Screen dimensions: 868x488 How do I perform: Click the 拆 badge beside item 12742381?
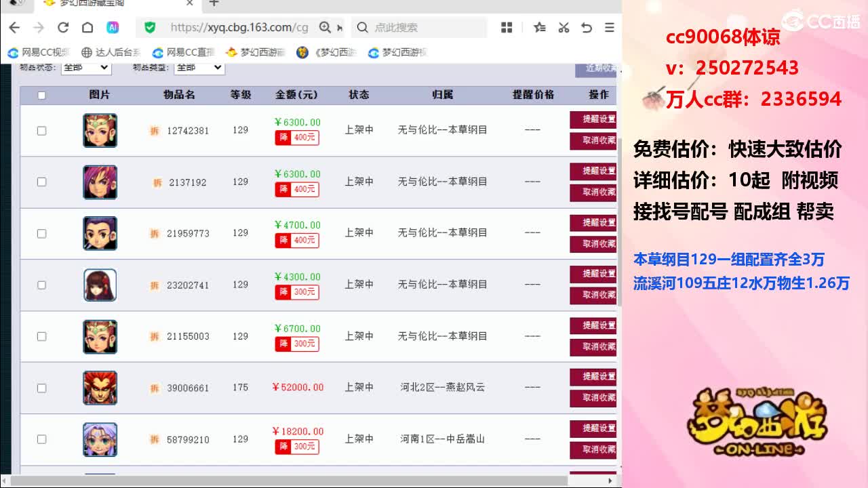click(155, 131)
